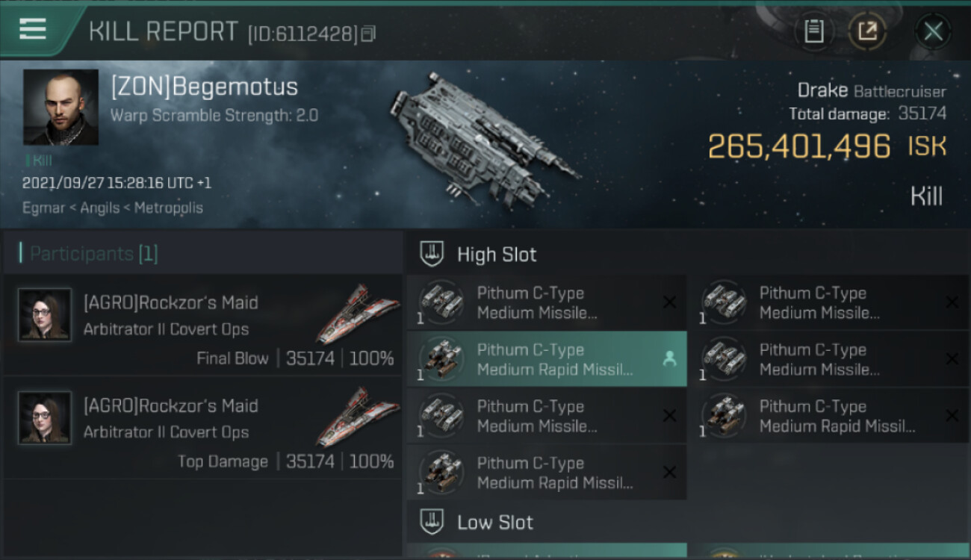This screenshot has height=560, width=971.
Task: Click the High Slot shield icon
Action: click(432, 254)
